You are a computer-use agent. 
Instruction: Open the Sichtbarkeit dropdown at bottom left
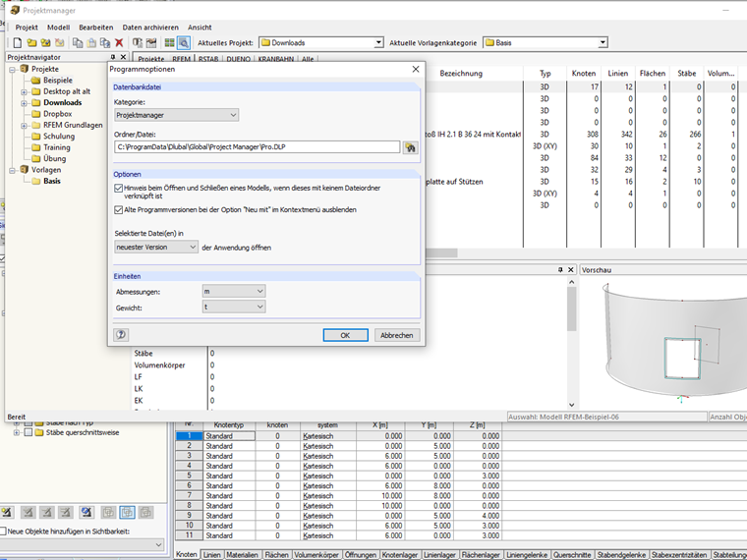click(82, 544)
